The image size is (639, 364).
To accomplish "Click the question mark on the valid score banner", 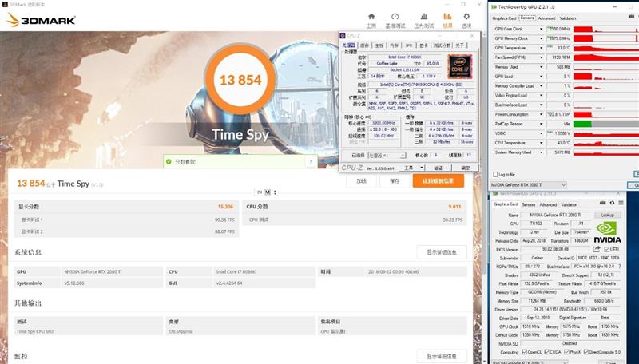I will click(x=311, y=161).
